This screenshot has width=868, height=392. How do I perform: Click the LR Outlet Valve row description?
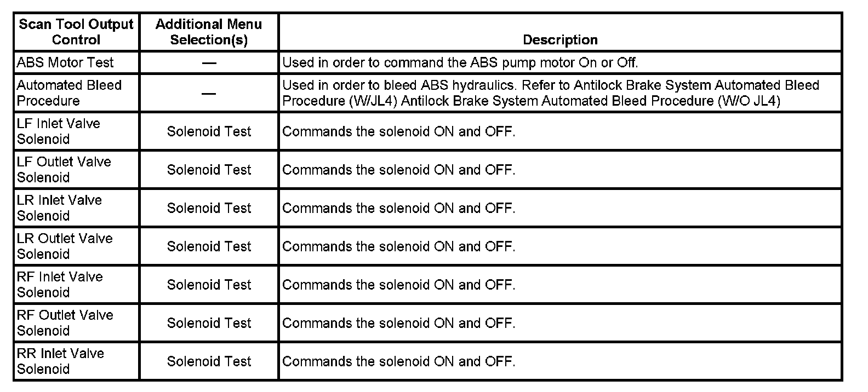tap(398, 246)
